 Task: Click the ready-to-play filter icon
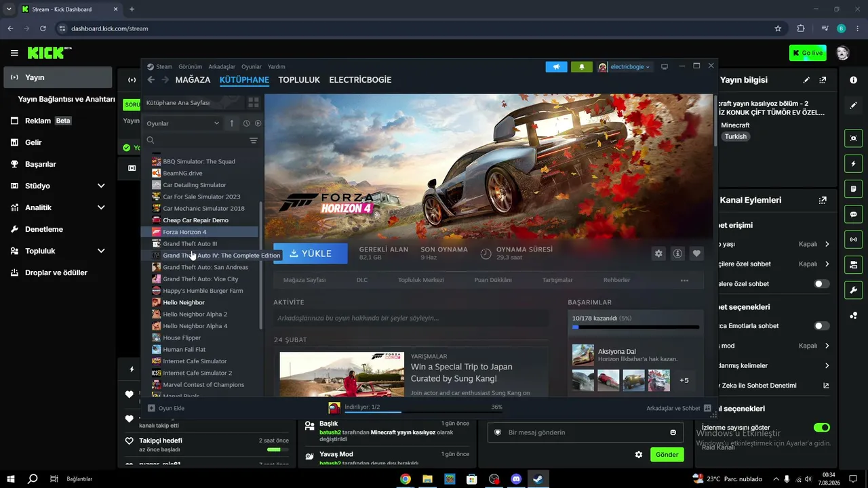pos(258,123)
